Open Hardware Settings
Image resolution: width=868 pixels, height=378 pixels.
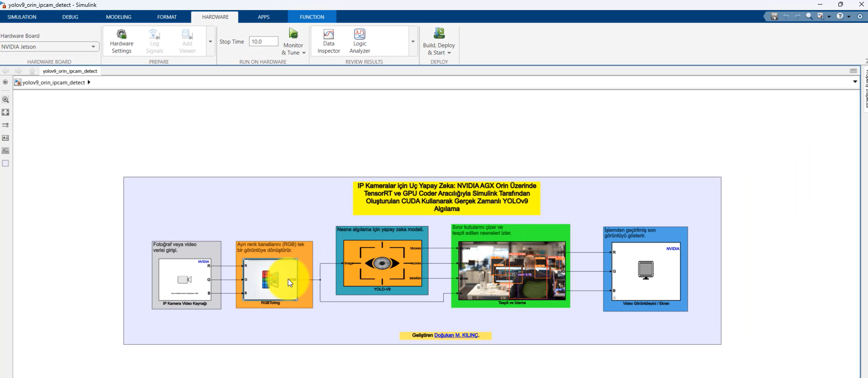[121, 41]
